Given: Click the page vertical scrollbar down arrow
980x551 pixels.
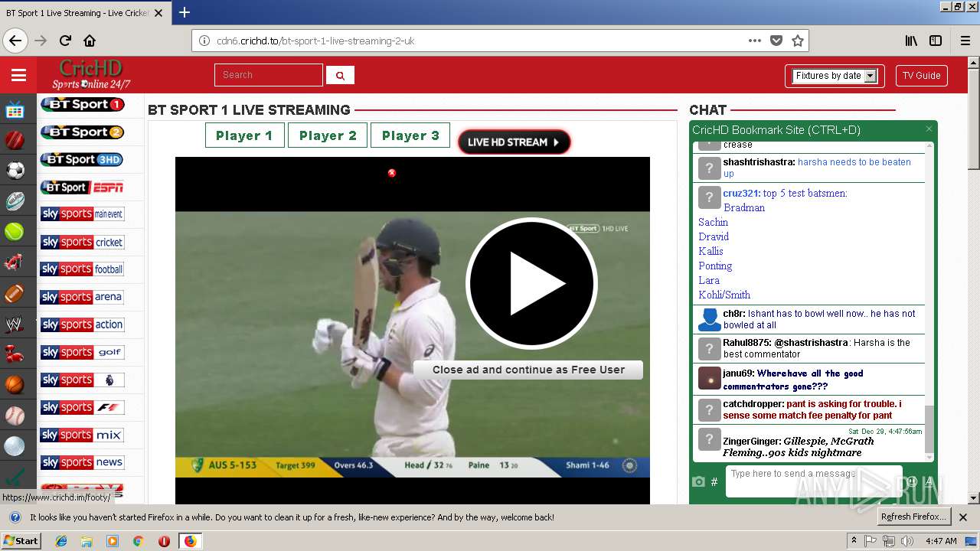Looking at the screenshot, I should point(973,498).
